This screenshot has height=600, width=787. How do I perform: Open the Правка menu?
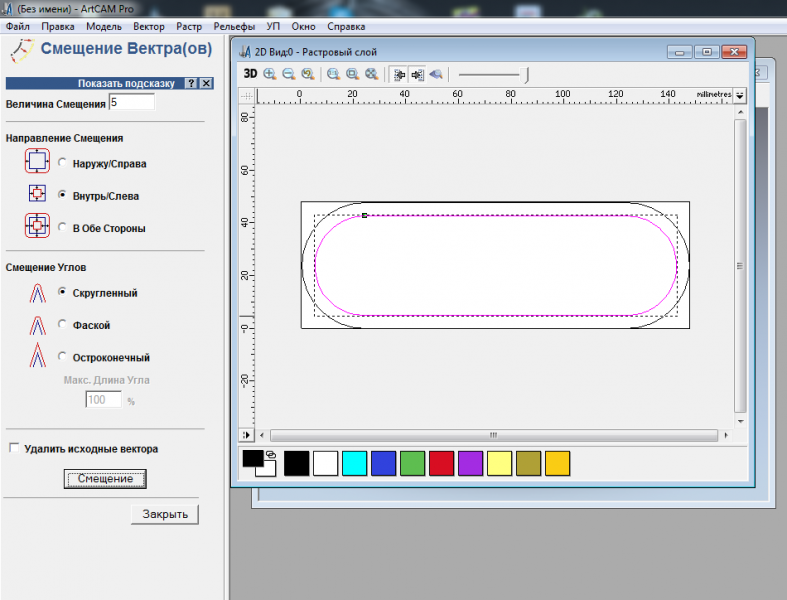pyautogui.click(x=58, y=27)
